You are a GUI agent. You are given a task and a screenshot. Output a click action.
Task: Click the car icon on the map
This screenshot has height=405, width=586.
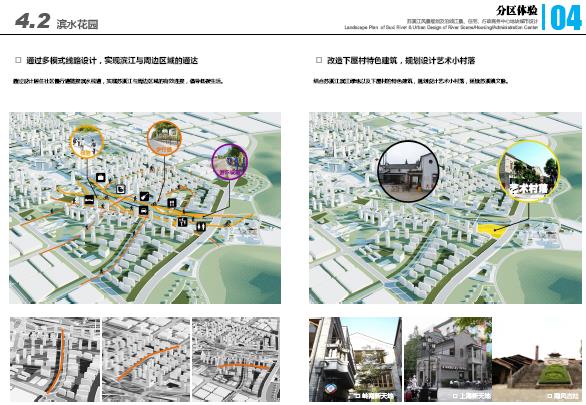[143, 210]
